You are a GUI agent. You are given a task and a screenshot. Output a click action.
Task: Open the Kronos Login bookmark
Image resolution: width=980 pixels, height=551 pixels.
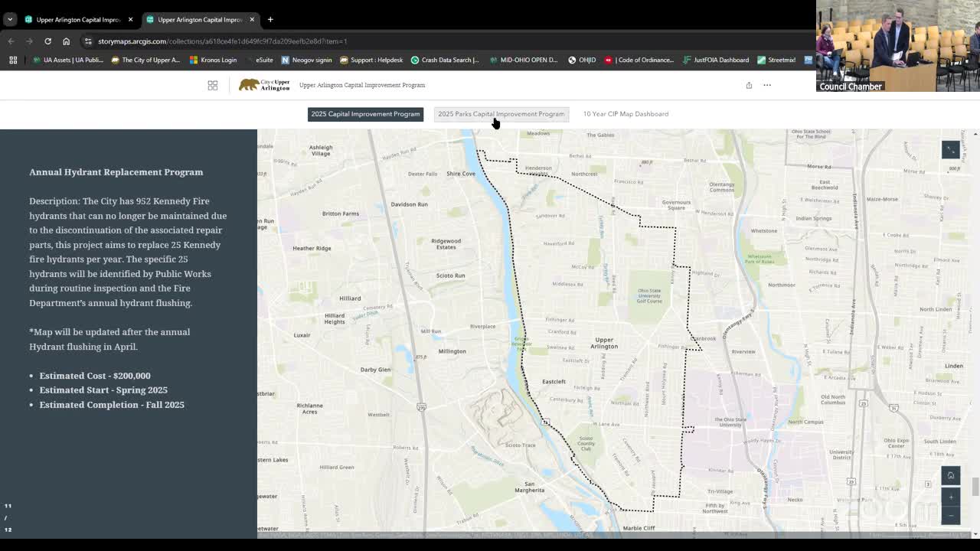(213, 60)
